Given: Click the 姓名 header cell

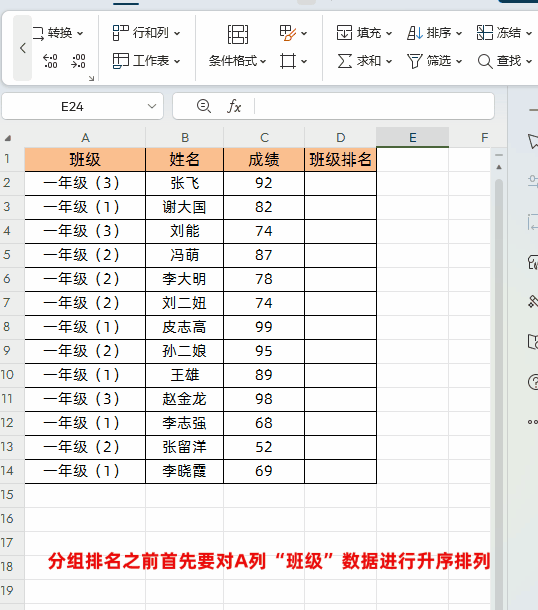Looking at the screenshot, I should pos(185,160).
